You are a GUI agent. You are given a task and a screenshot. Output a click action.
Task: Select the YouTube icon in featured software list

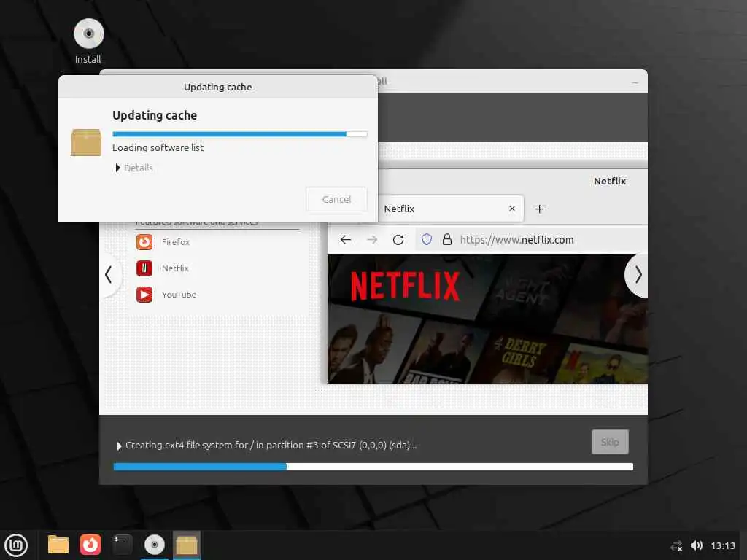(x=144, y=295)
